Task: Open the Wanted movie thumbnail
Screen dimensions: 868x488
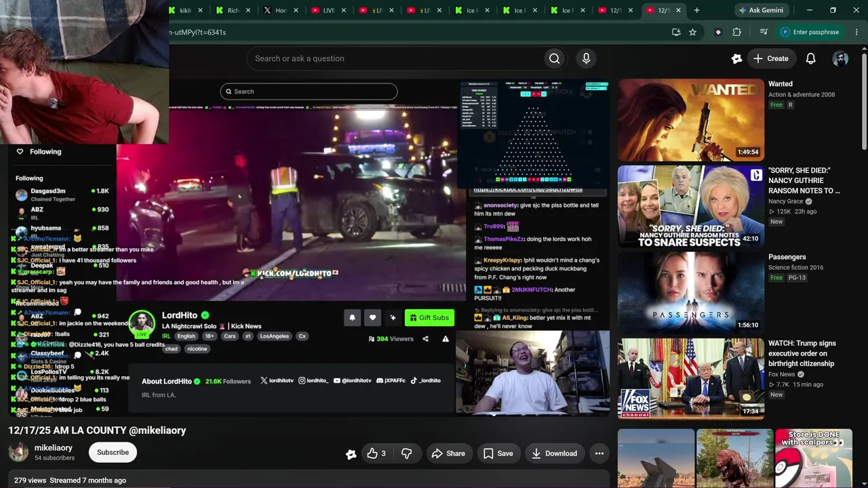Action: pos(691,120)
